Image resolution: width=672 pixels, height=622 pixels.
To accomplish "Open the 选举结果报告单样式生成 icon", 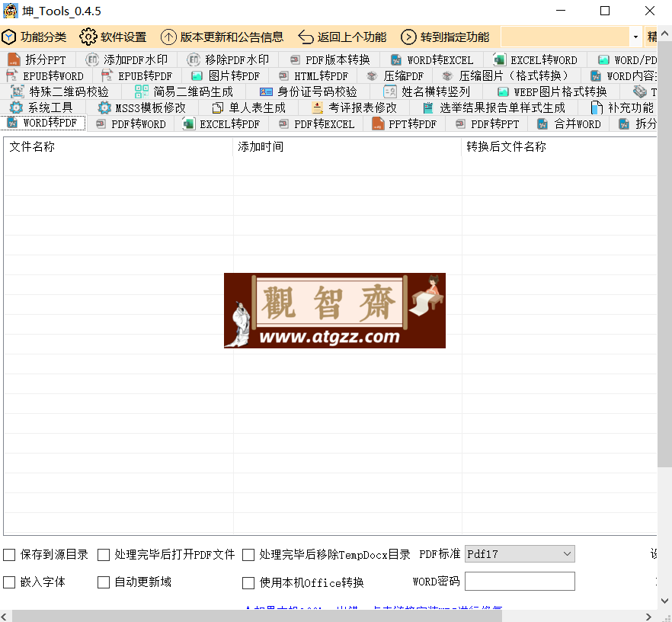I will tap(427, 107).
